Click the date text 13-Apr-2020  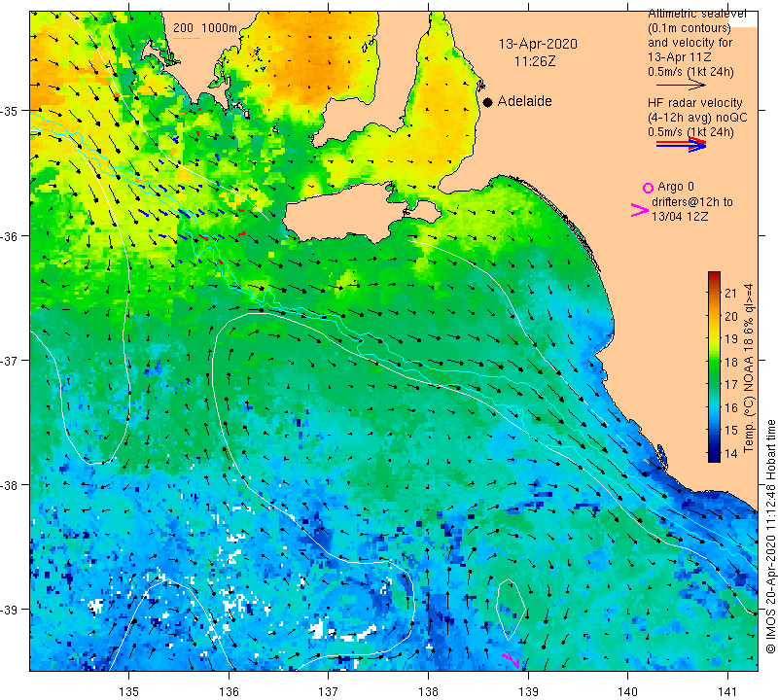[538, 44]
